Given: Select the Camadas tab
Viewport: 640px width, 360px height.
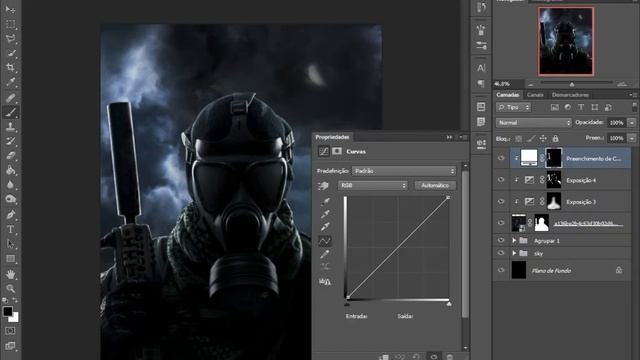Looking at the screenshot, I should pos(507,95).
